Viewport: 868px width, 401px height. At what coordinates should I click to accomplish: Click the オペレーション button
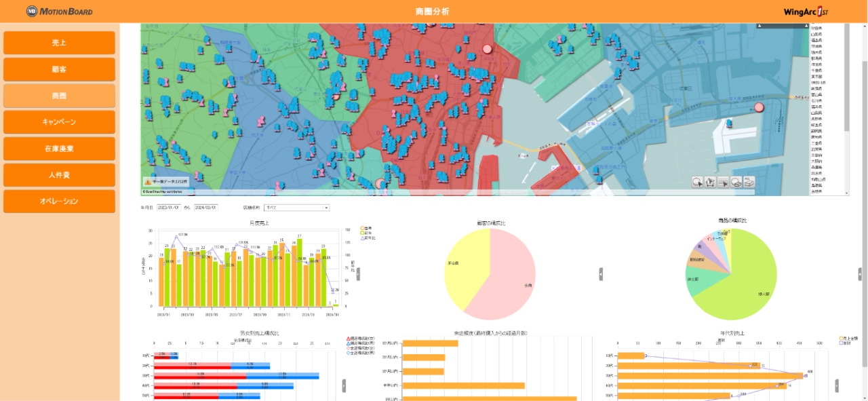[x=59, y=202]
